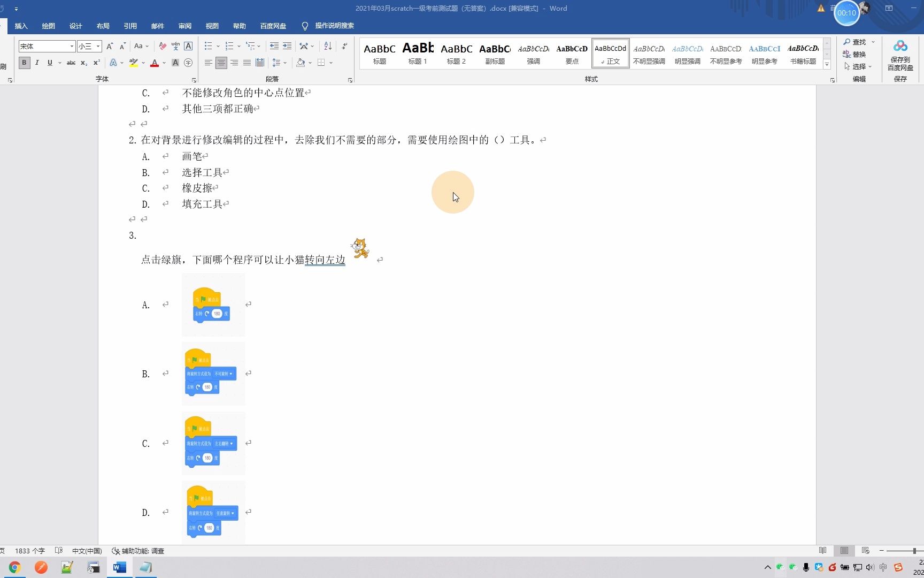Click the 保存到百度网盘 icon in the ribbon
This screenshot has height=578, width=924.
pos(900,54)
